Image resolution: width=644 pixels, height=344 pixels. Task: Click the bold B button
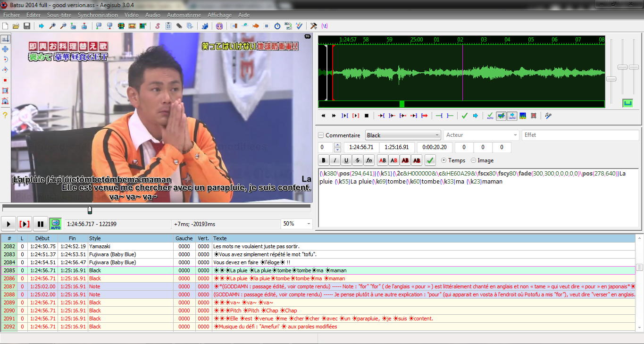pos(324,160)
